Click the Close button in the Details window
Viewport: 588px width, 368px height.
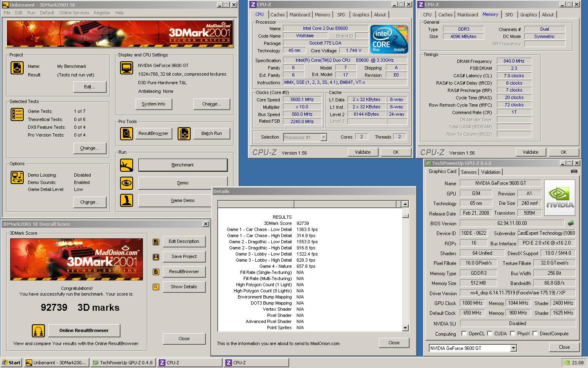point(394,343)
